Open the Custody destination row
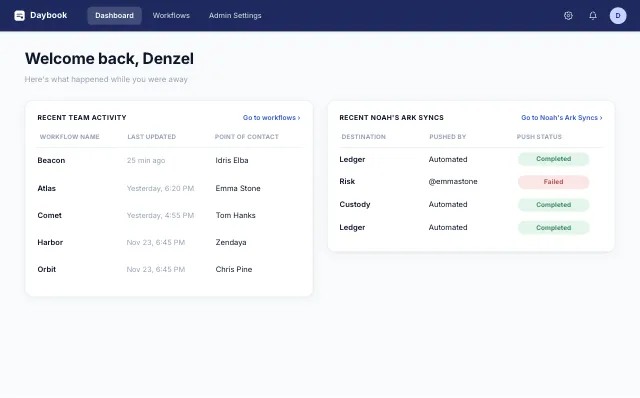 (x=471, y=205)
